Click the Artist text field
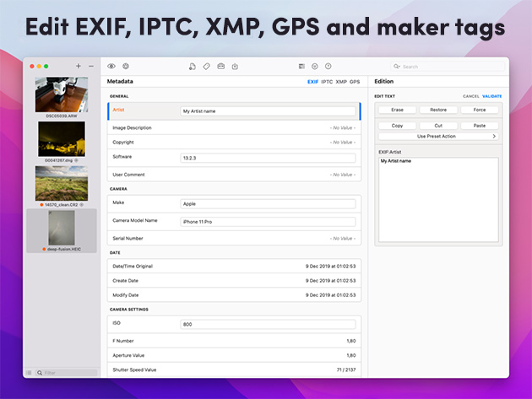Image resolution: width=532 pixels, height=399 pixels. (268, 111)
